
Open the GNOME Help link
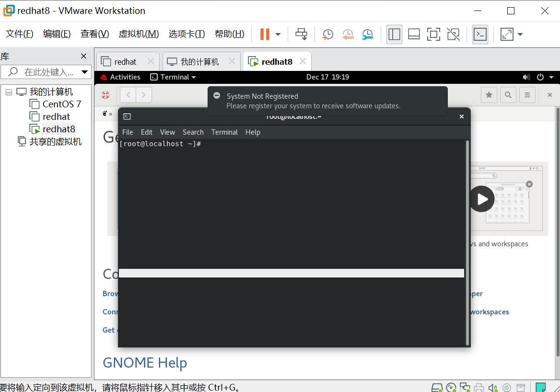(145, 363)
